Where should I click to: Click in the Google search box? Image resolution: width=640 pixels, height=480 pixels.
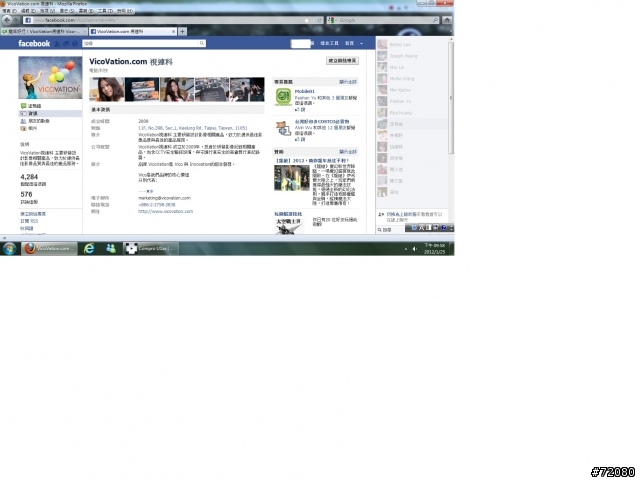coord(384,20)
